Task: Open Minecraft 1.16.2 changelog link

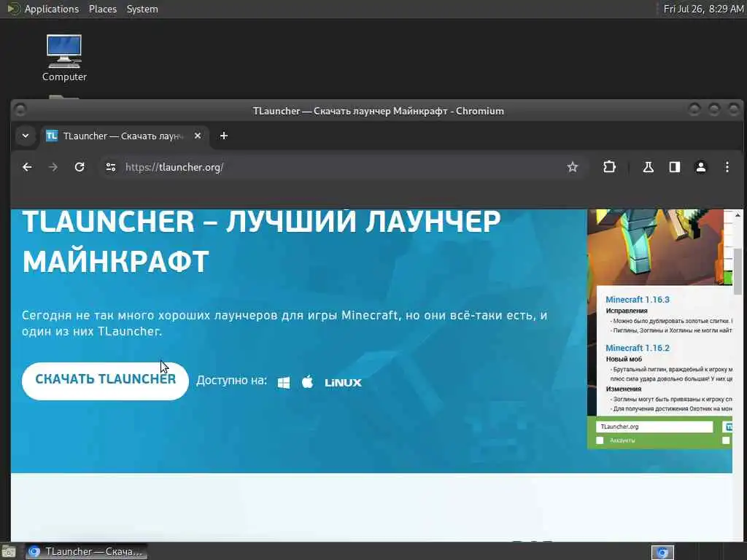Action: [638, 348]
